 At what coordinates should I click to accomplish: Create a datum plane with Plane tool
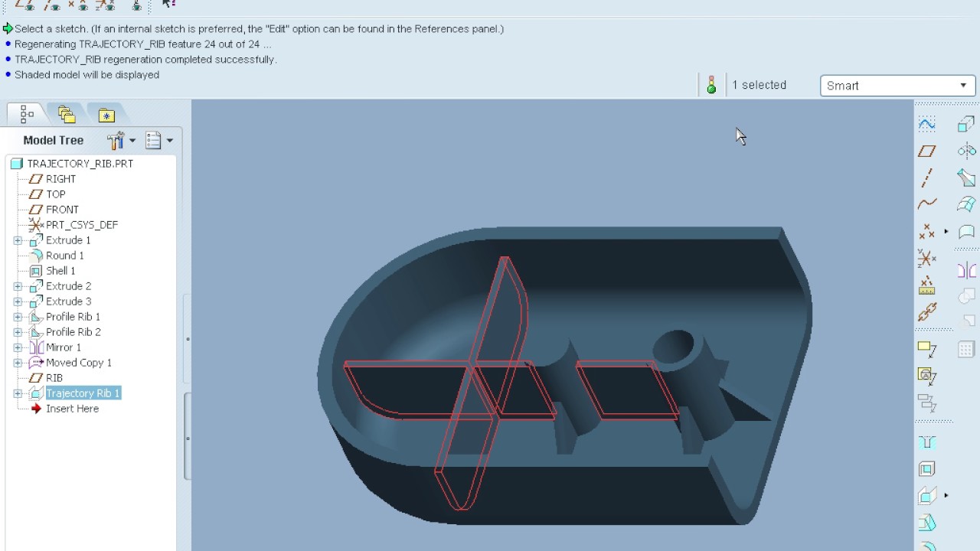click(x=927, y=152)
